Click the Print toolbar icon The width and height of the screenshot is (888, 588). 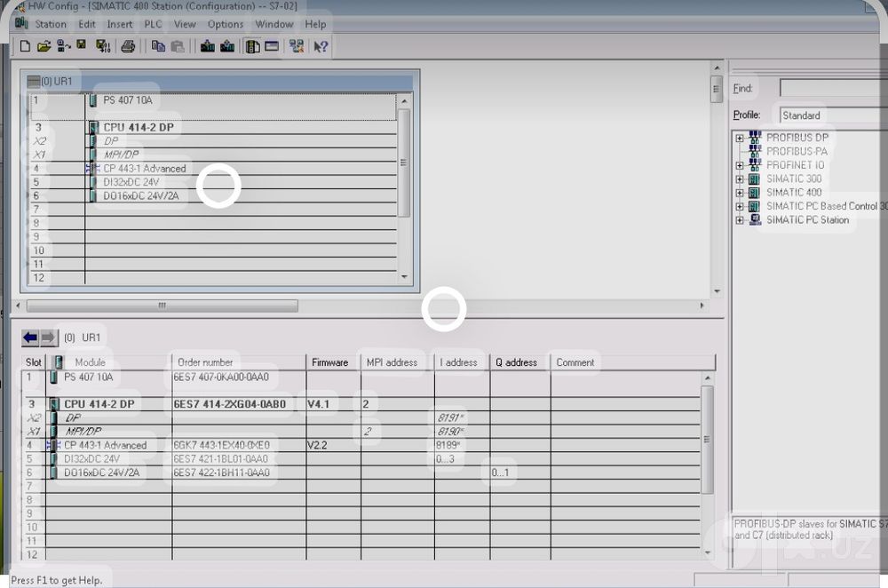click(x=128, y=46)
